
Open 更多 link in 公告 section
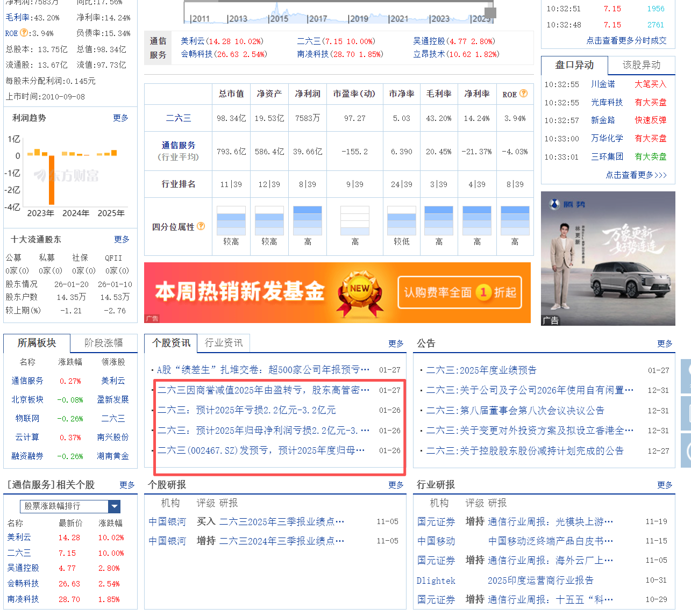point(665,343)
